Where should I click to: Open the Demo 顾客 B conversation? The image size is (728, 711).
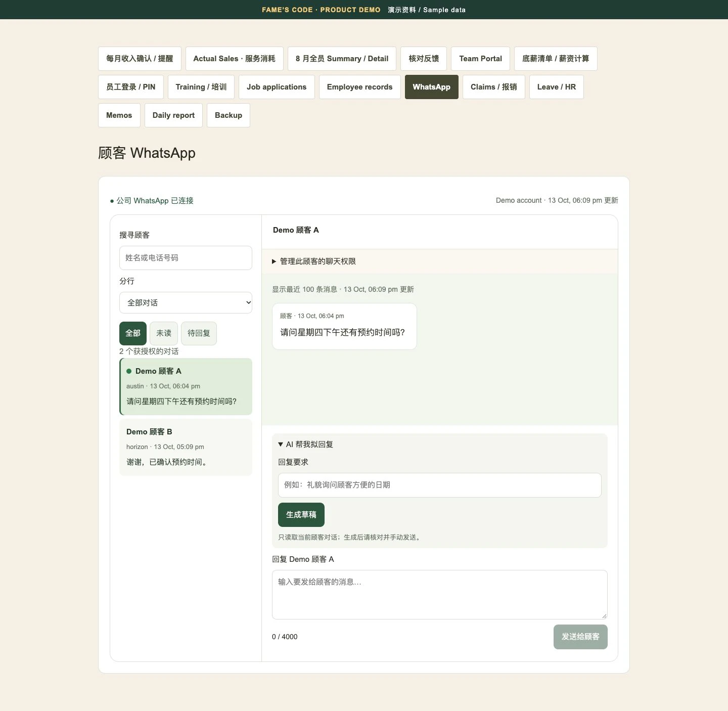(x=186, y=447)
